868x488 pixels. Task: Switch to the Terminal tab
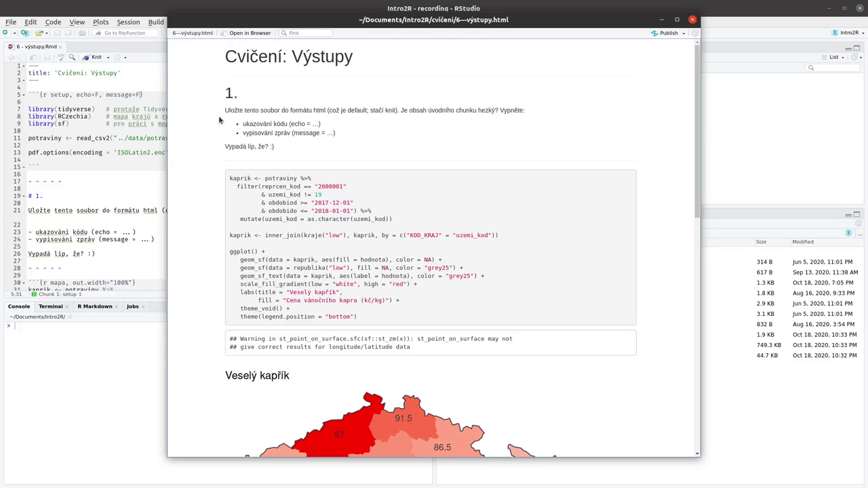(51, 306)
